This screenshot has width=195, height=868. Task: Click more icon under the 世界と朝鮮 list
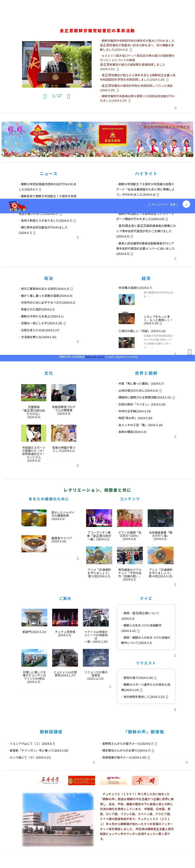point(175,436)
